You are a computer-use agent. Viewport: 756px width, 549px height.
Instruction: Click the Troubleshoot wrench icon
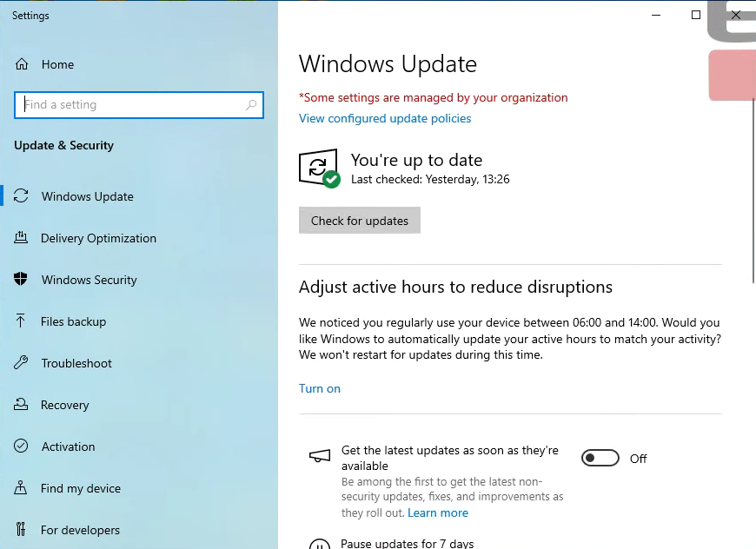click(x=22, y=363)
